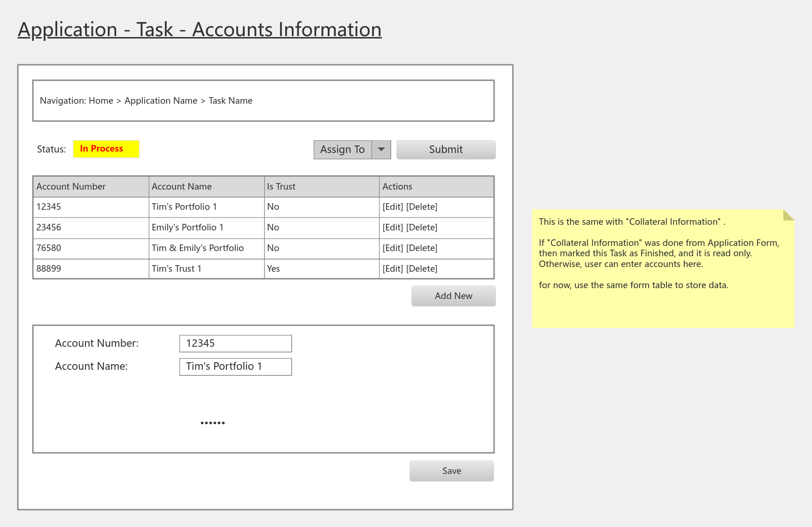Edit account 12345 Tim's Portfolio 1
The height and width of the screenshot is (527, 812).
coord(393,206)
